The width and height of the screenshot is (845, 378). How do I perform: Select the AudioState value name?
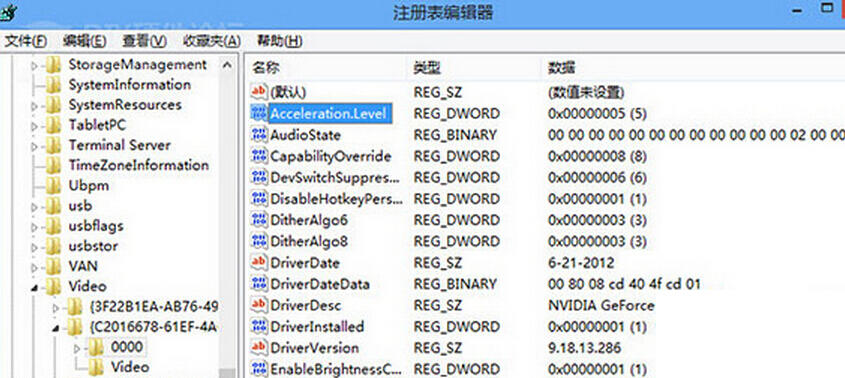[x=305, y=135]
